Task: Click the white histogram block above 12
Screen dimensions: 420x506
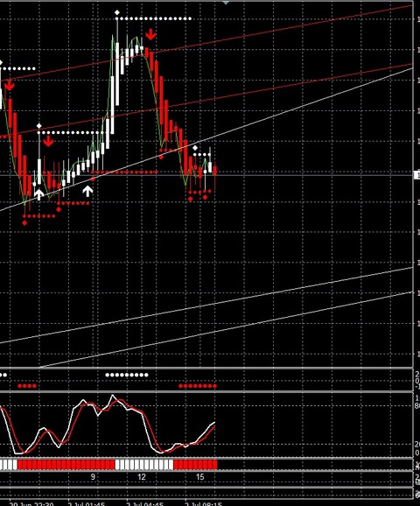Action: pos(144,465)
